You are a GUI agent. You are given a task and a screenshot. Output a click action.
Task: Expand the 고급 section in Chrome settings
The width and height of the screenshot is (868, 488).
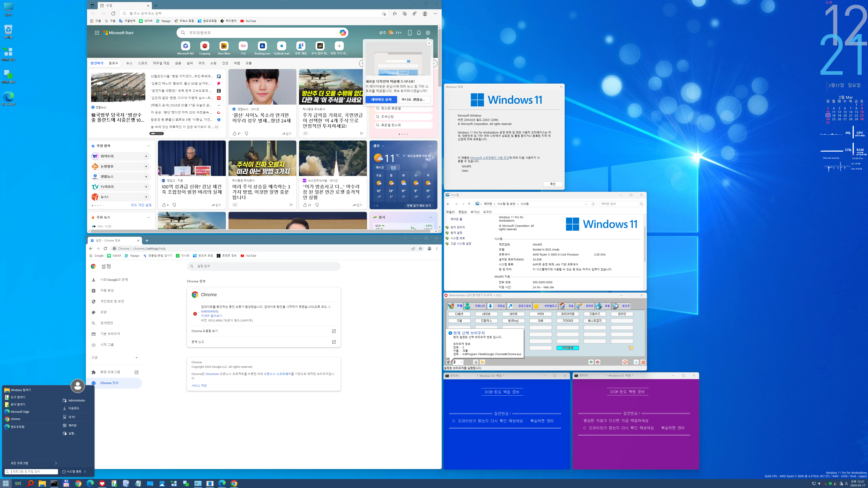point(114,357)
